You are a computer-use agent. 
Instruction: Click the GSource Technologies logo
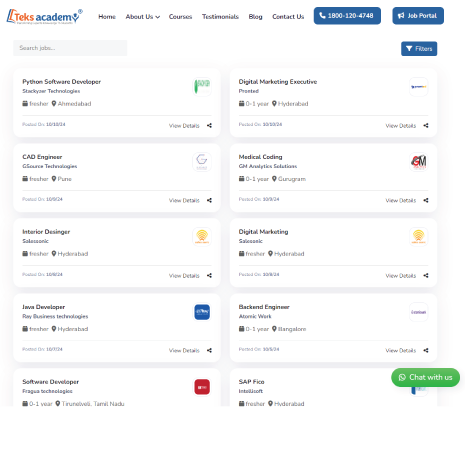coord(202,162)
